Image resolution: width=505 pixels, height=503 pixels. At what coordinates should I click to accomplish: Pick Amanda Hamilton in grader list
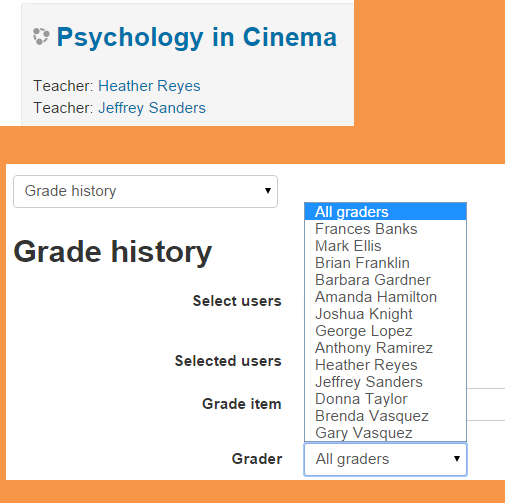[385, 297]
